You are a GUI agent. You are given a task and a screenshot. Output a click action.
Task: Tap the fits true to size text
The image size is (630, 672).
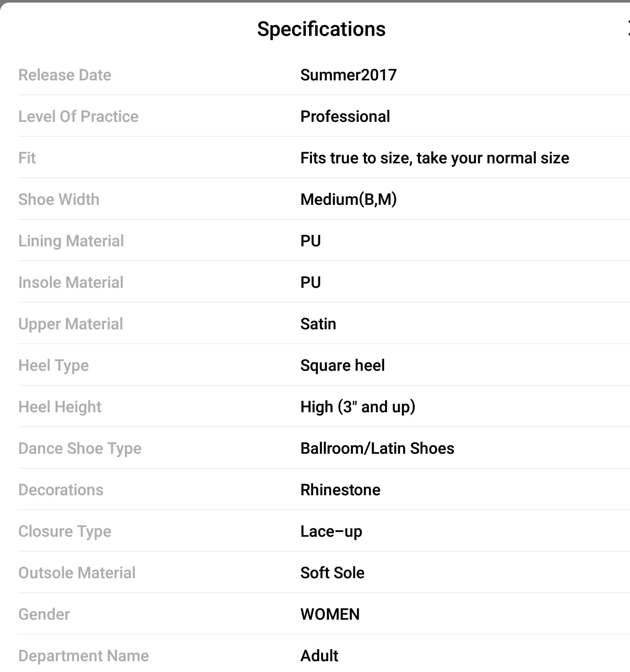[435, 158]
